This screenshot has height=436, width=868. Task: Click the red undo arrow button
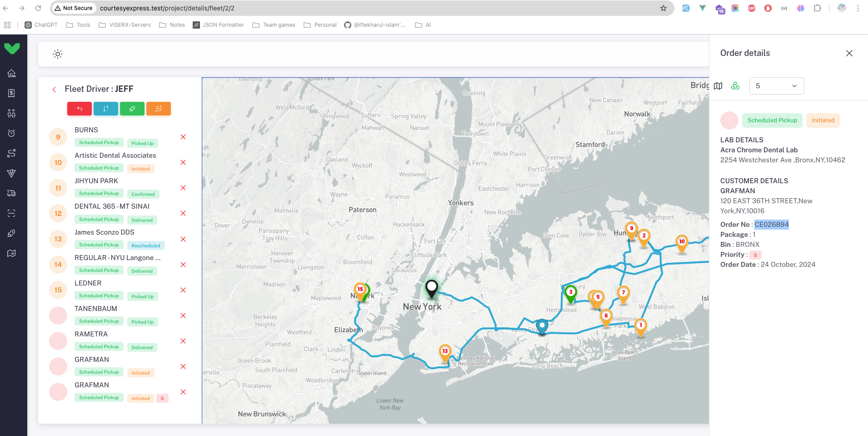(x=80, y=109)
